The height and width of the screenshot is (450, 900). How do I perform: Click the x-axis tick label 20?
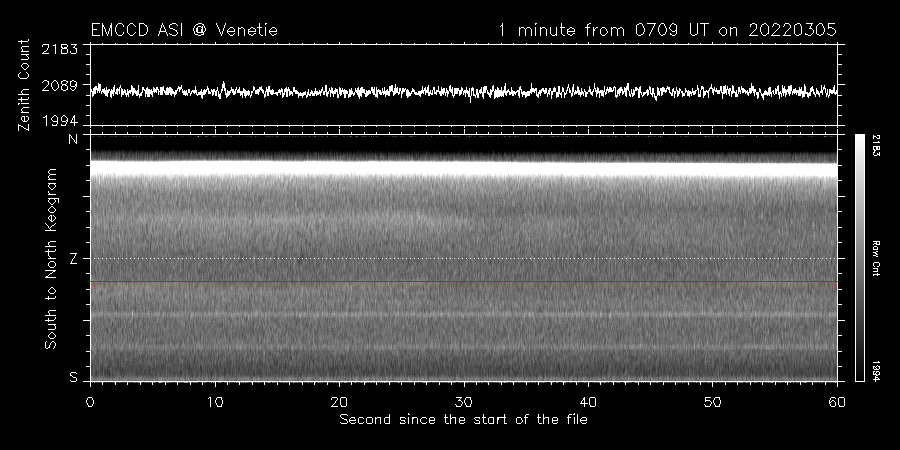(x=339, y=402)
